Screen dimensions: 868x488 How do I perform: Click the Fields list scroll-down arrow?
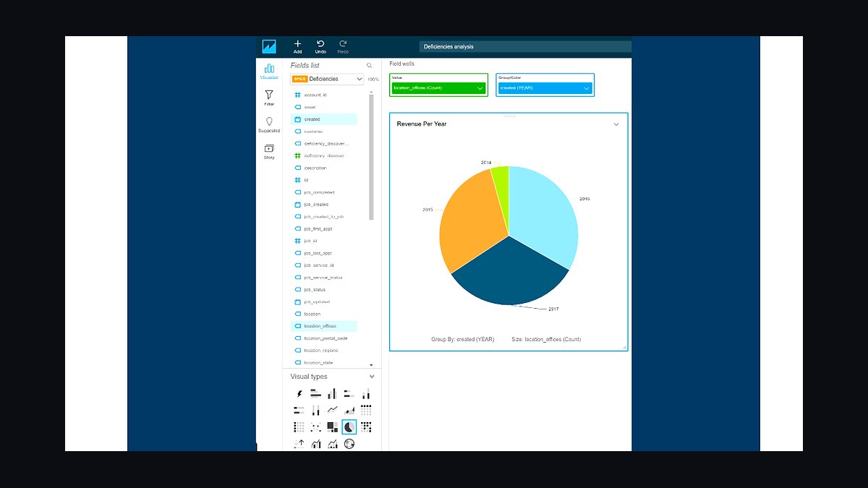pyautogui.click(x=371, y=365)
